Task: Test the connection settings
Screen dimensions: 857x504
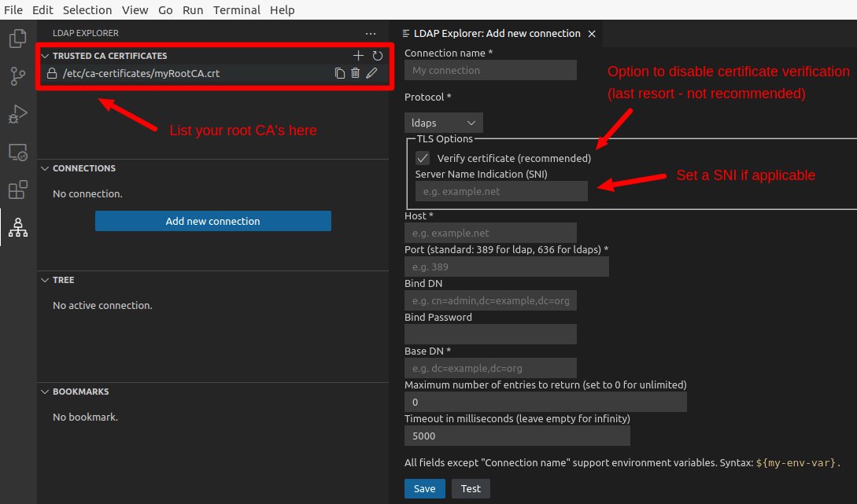Action: (471, 489)
